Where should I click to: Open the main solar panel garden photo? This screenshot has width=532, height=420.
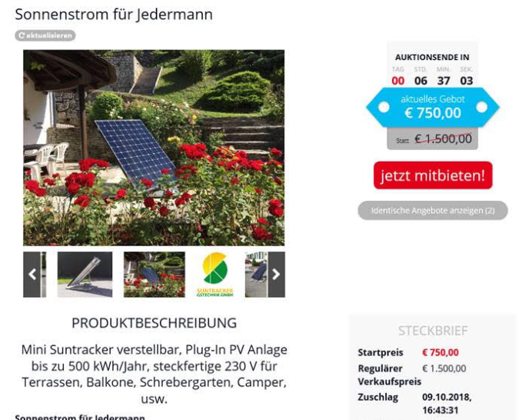coord(154,148)
